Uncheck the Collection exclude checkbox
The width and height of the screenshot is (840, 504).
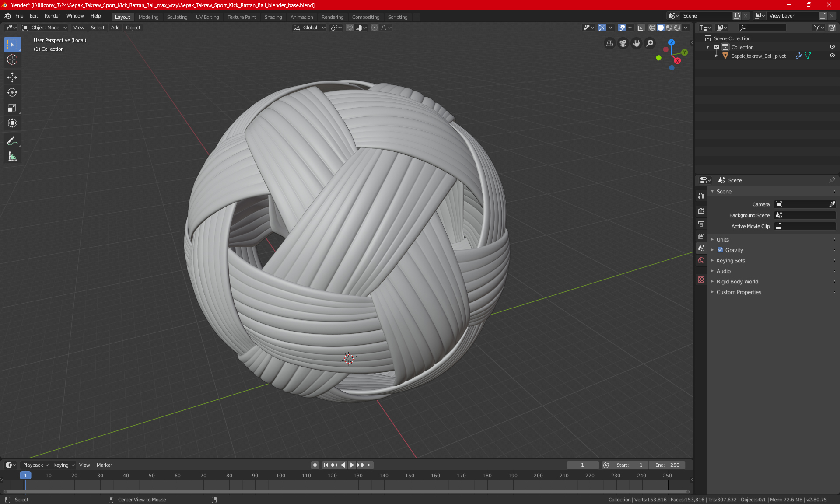717,47
